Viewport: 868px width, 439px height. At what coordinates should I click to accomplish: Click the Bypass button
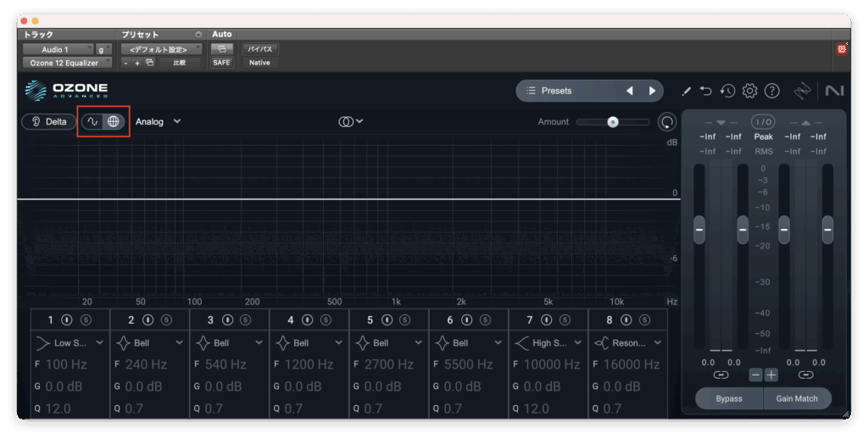click(728, 398)
